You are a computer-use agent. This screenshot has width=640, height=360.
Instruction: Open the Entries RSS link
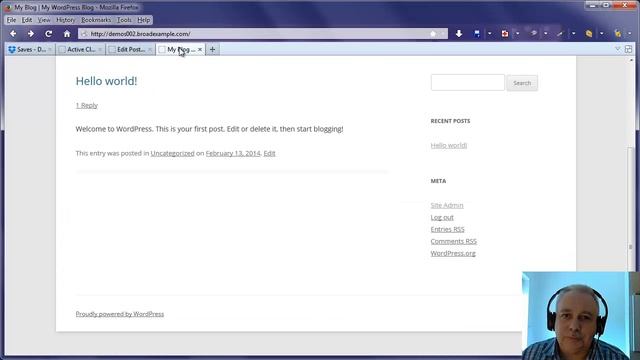point(447,229)
